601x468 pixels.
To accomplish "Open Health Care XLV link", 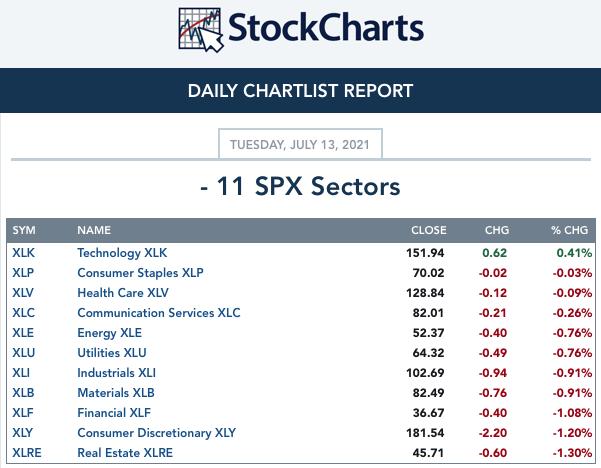I will [123, 293].
